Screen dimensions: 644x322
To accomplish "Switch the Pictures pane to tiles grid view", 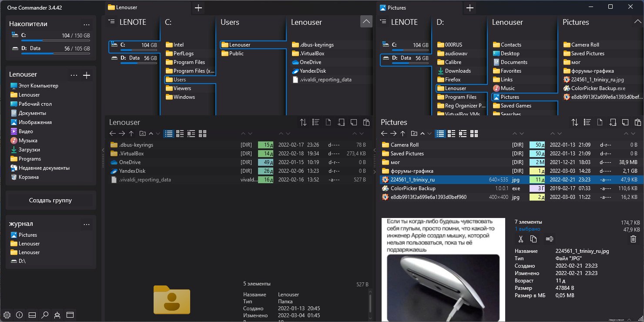I will tap(474, 134).
